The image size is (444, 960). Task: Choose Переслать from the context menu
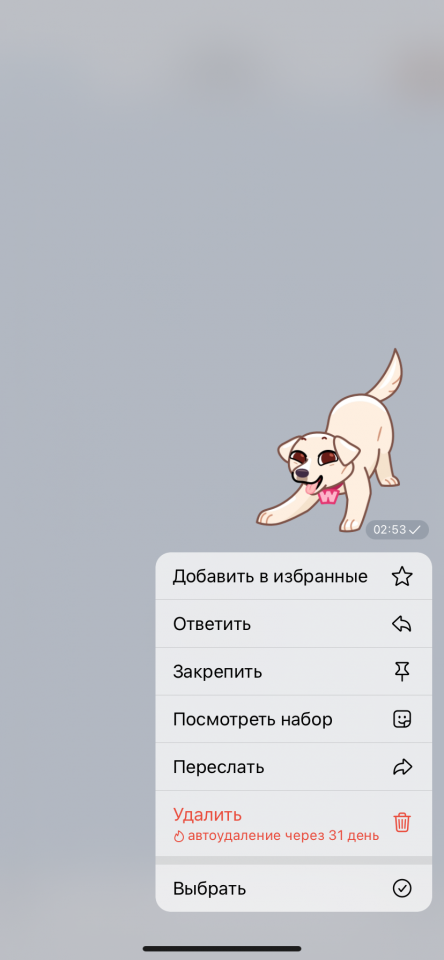point(294,767)
